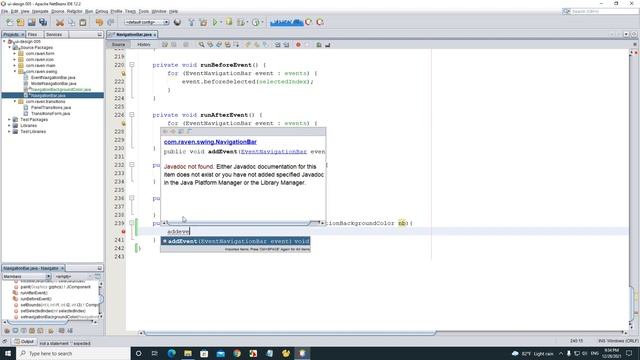The image size is (640, 360).
Task: Choose addEvent completion suggestion
Action: coord(235,241)
